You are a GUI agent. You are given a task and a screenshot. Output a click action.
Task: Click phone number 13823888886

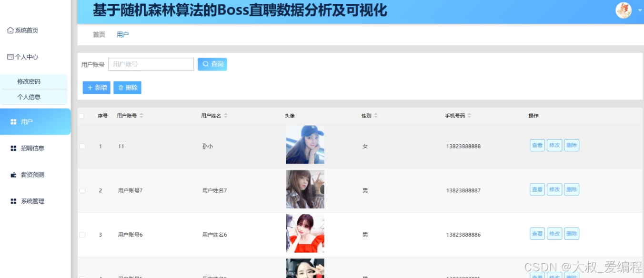[x=463, y=235]
